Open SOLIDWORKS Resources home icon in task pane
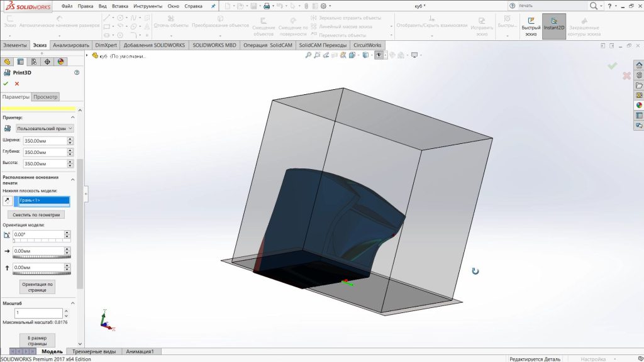This screenshot has height=362, width=644. click(x=639, y=65)
